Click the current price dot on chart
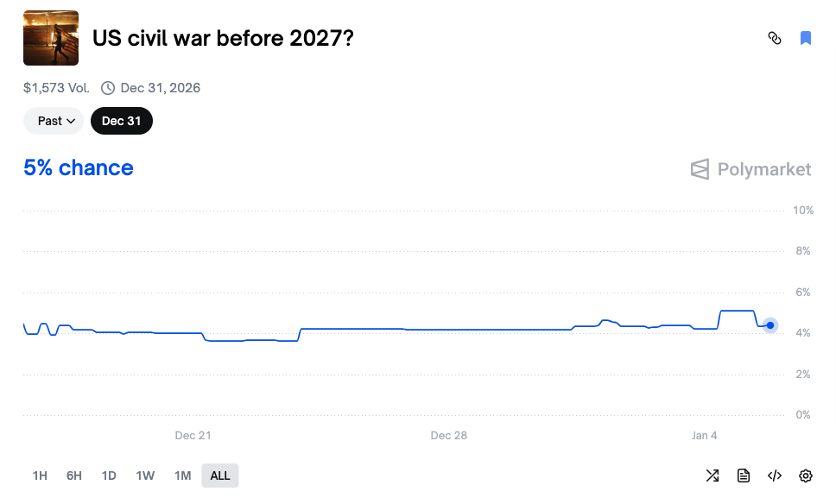 770,325
